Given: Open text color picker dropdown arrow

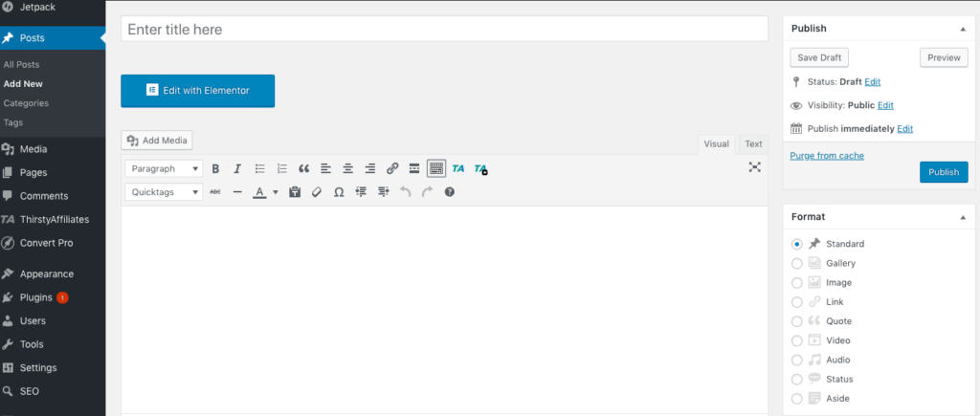Looking at the screenshot, I should click(x=275, y=192).
